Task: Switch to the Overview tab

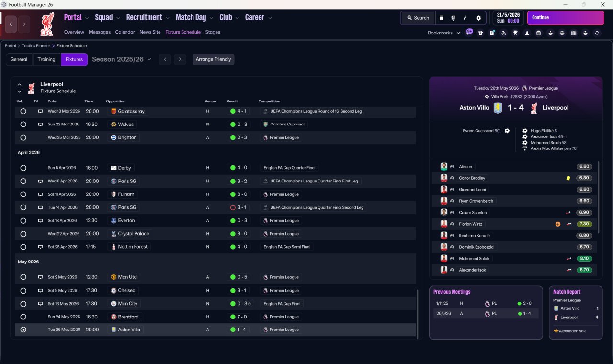Action: point(74,32)
